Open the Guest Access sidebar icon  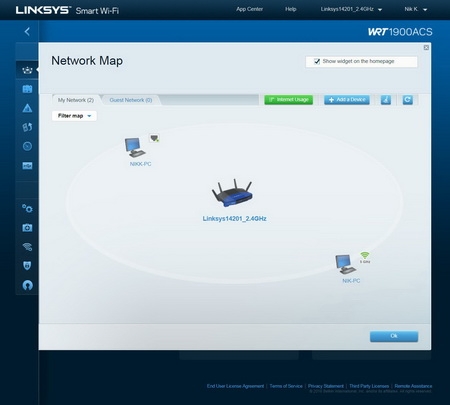coord(27,89)
